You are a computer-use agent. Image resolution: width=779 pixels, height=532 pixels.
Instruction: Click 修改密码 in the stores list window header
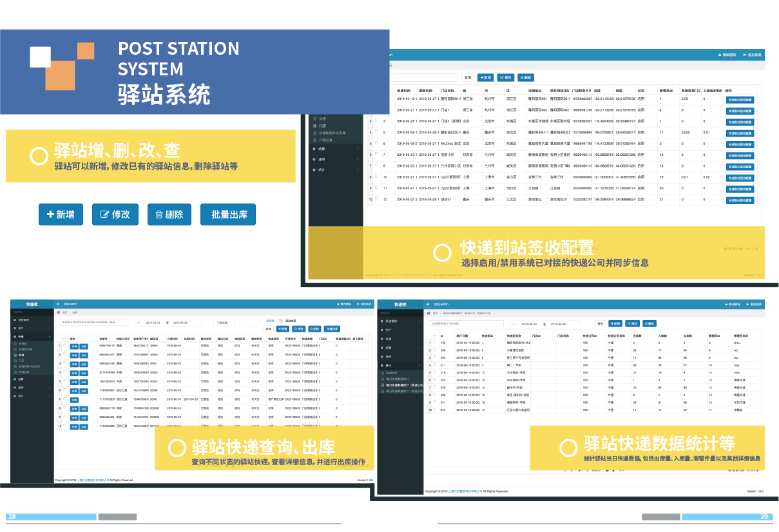point(727,55)
